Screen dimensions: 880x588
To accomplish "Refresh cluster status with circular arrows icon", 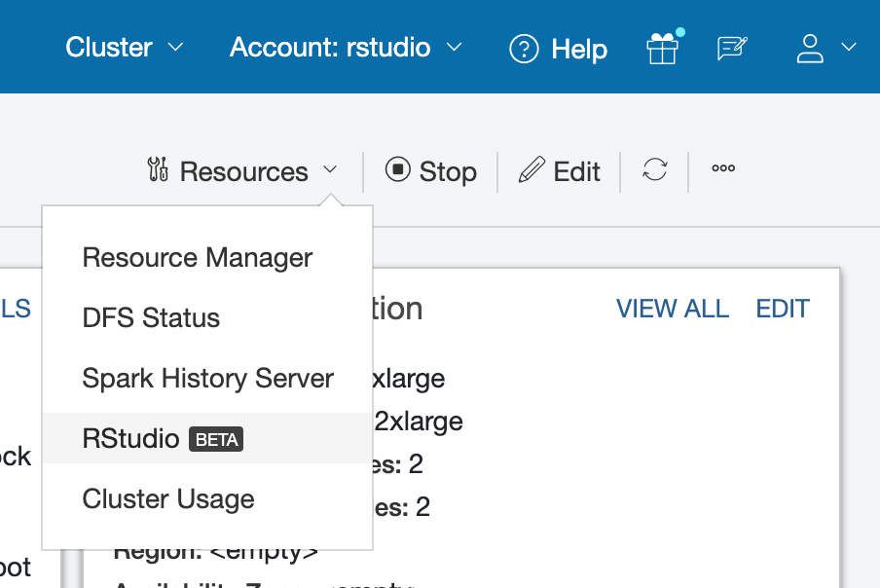I will coord(655,170).
